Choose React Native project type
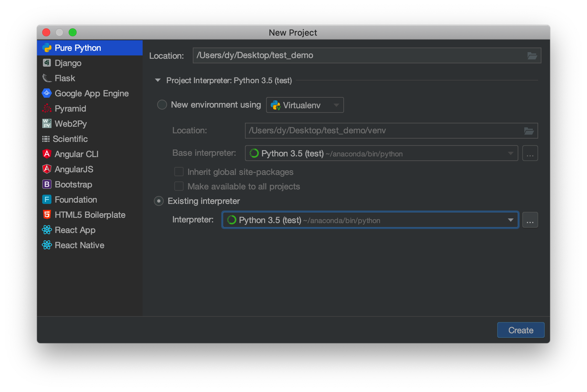This screenshot has width=587, height=392. click(x=90, y=245)
